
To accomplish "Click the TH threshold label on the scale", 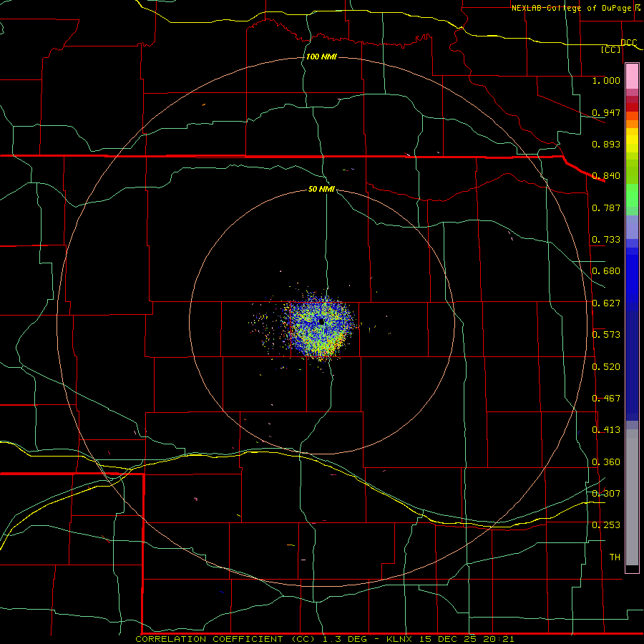I will point(615,557).
